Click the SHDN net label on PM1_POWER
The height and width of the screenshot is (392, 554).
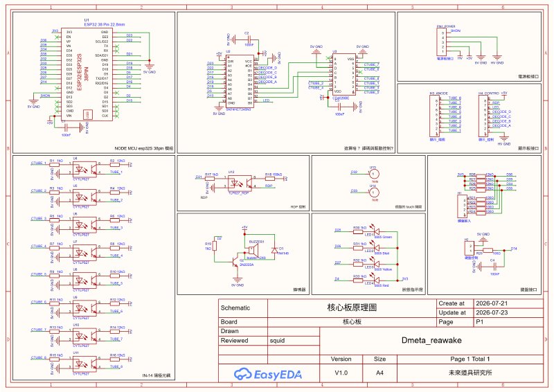pyautogui.click(x=456, y=30)
